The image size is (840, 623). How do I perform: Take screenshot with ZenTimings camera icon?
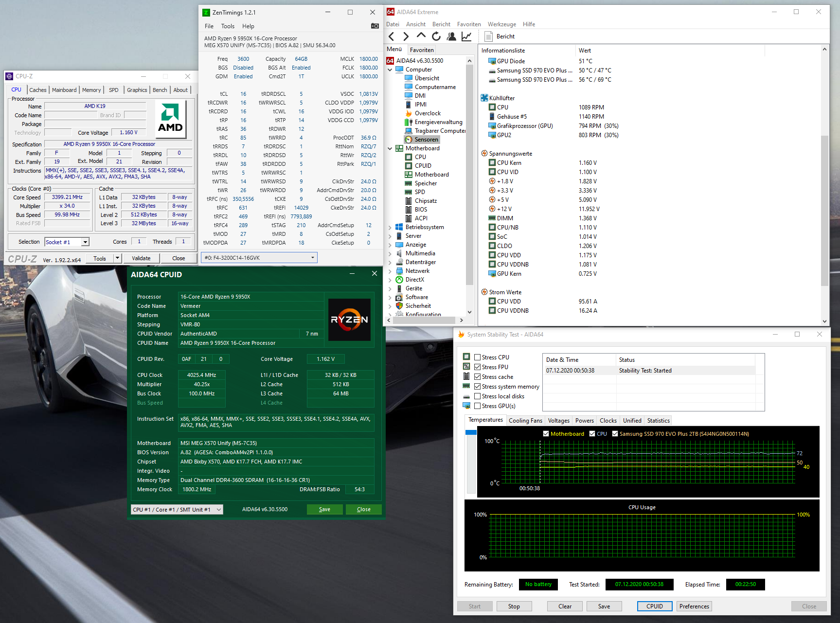(375, 26)
